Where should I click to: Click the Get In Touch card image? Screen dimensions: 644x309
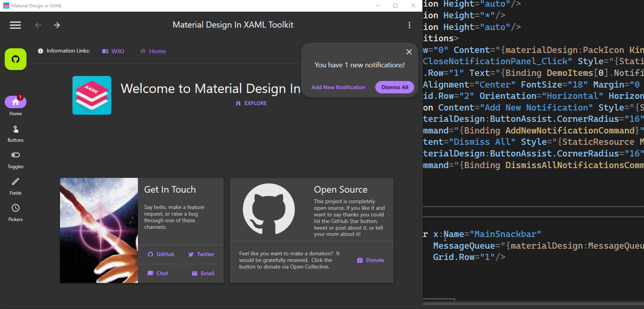click(99, 230)
